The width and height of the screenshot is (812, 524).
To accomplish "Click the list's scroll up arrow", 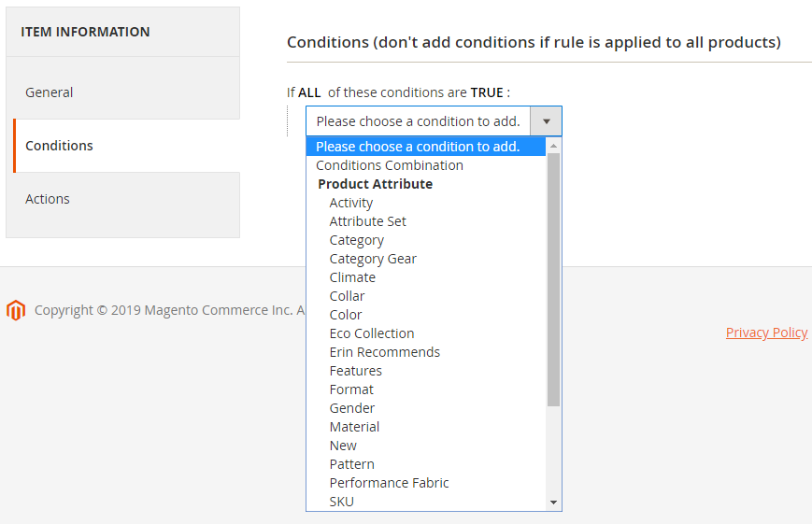I will tap(554, 146).
